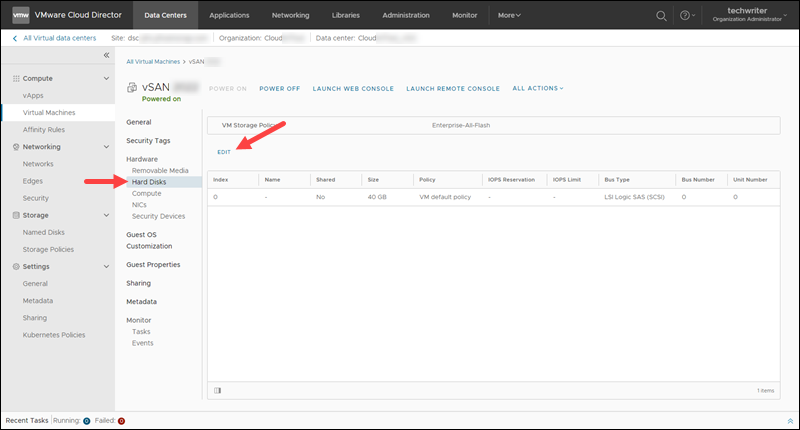The width and height of the screenshot is (800, 430).
Task: Select vApps in the sidebar
Action: tap(33, 95)
